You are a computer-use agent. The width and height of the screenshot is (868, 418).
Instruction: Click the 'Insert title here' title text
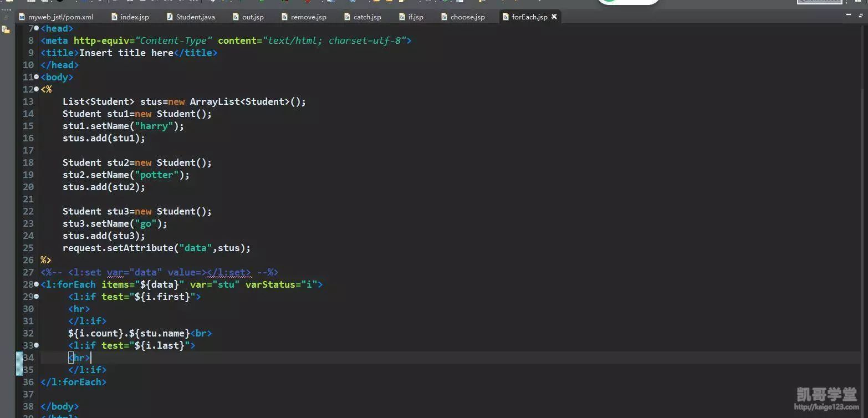coord(126,53)
